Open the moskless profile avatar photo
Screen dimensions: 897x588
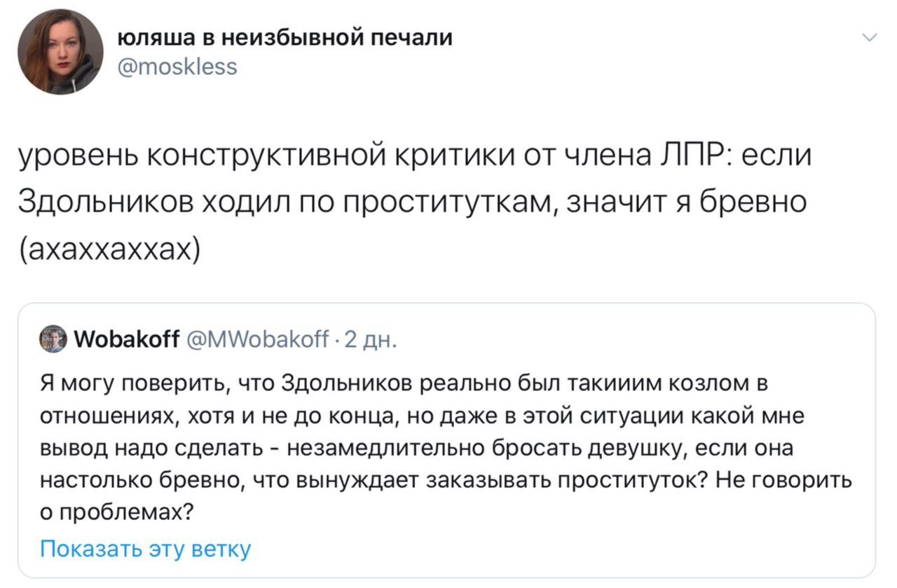click(x=60, y=50)
